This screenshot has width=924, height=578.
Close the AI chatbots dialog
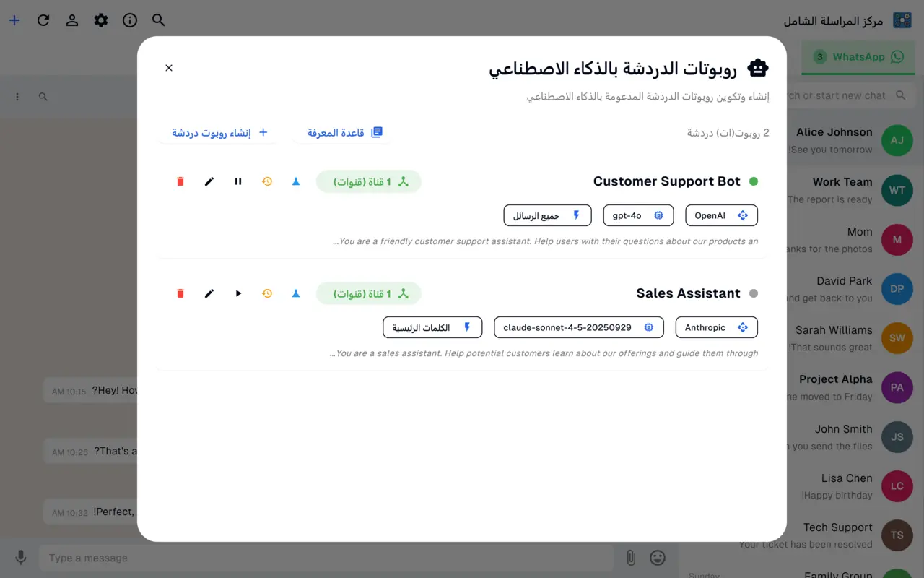[x=169, y=68]
